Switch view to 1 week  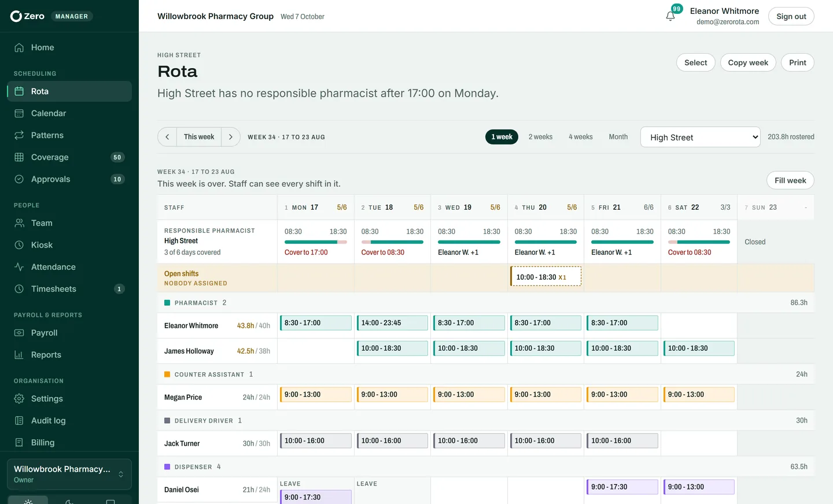point(502,137)
